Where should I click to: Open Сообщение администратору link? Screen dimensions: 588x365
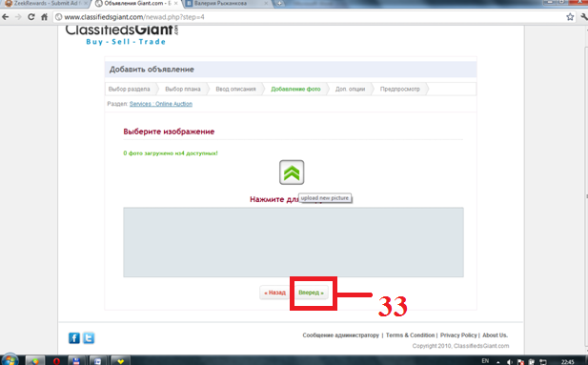[x=340, y=335]
